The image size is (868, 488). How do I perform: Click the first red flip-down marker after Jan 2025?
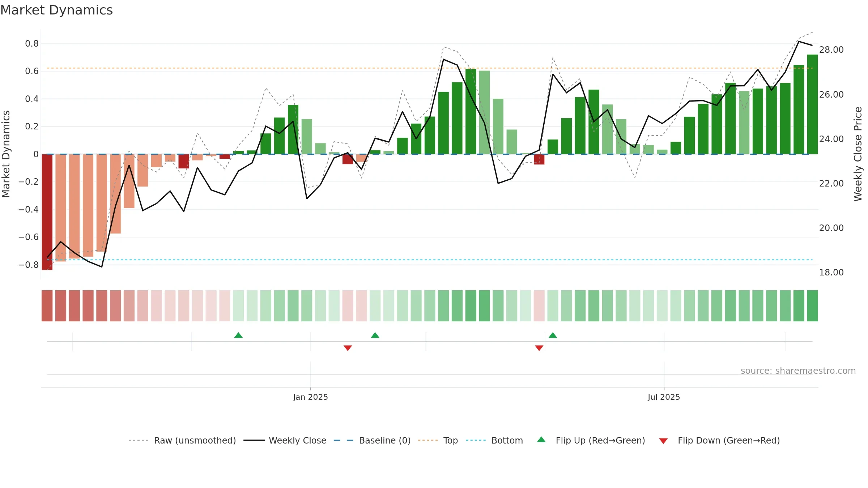348,348
